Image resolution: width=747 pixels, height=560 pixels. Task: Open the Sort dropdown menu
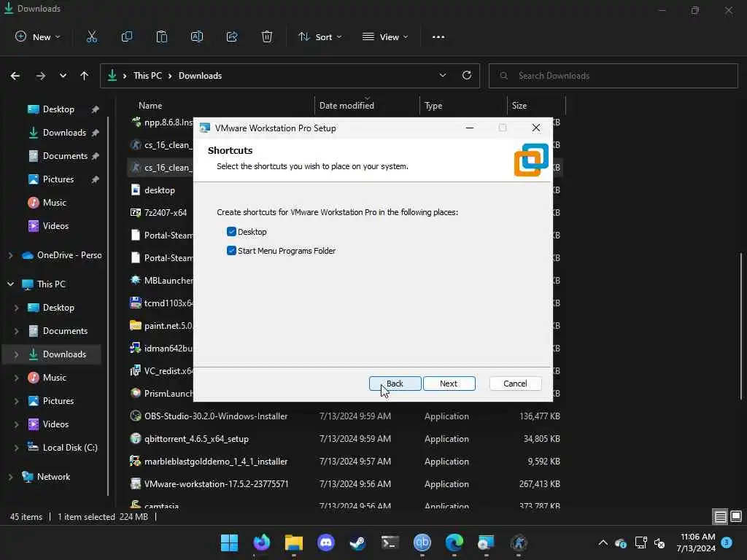tap(320, 36)
